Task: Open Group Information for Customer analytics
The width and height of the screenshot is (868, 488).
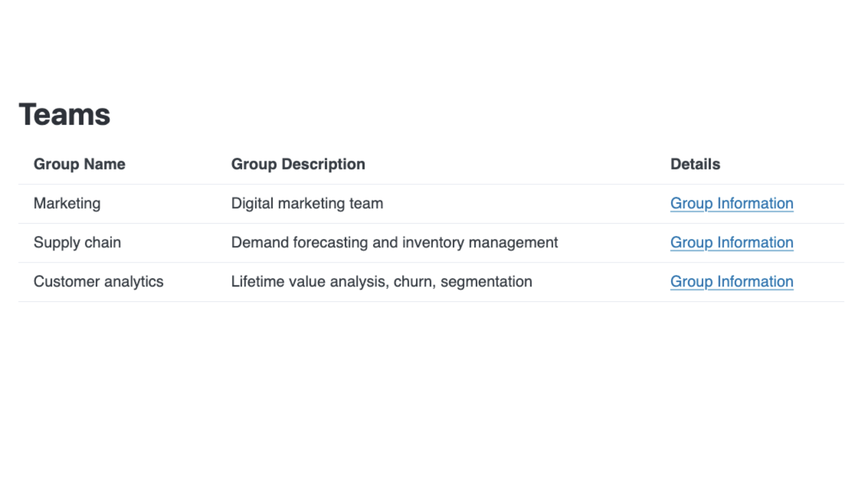Action: click(731, 282)
